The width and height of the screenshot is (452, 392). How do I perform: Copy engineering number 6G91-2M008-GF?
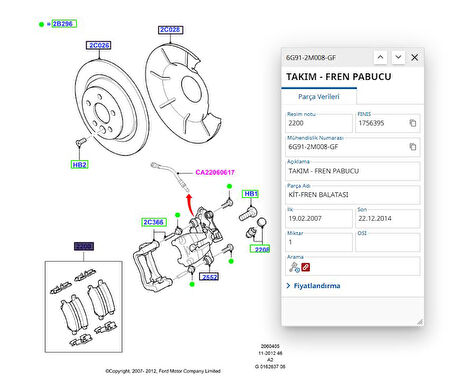click(413, 147)
